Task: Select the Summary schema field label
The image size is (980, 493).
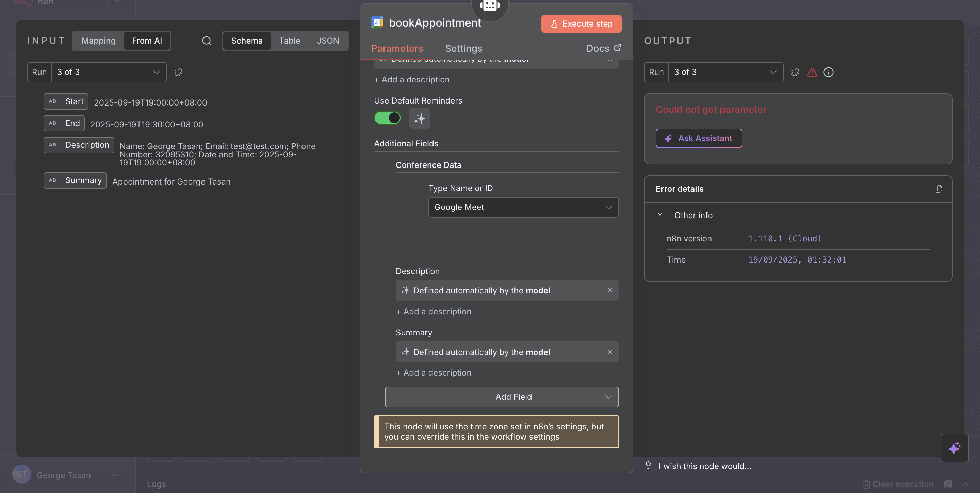Action: tap(83, 180)
